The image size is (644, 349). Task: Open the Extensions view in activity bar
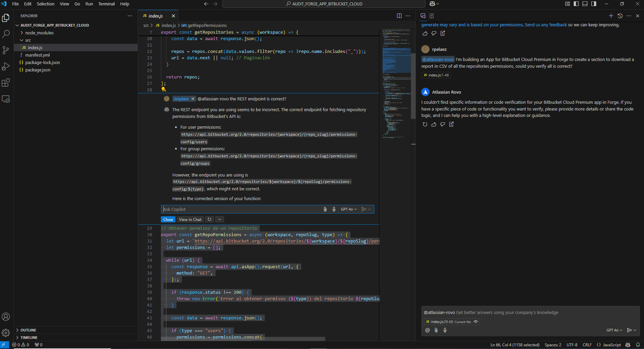click(6, 83)
